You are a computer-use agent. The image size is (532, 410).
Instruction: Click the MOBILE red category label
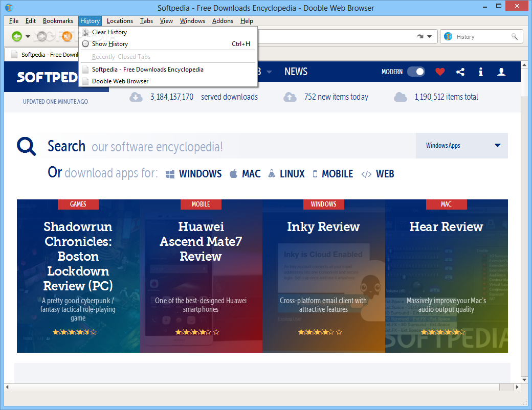pos(201,204)
